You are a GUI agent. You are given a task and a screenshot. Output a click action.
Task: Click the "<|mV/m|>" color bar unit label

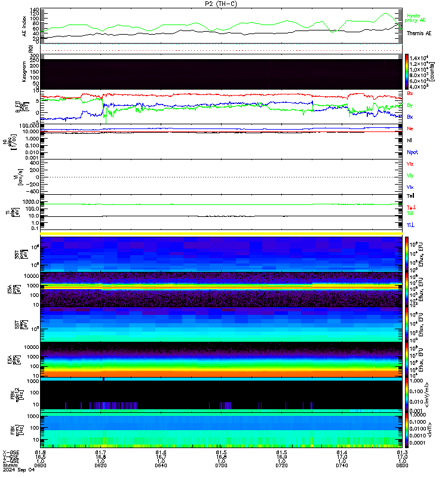point(427,395)
